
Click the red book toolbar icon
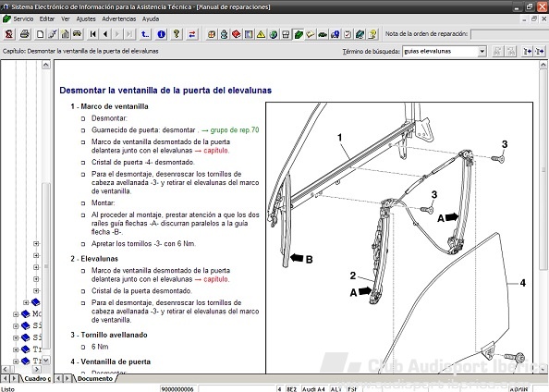237,34
